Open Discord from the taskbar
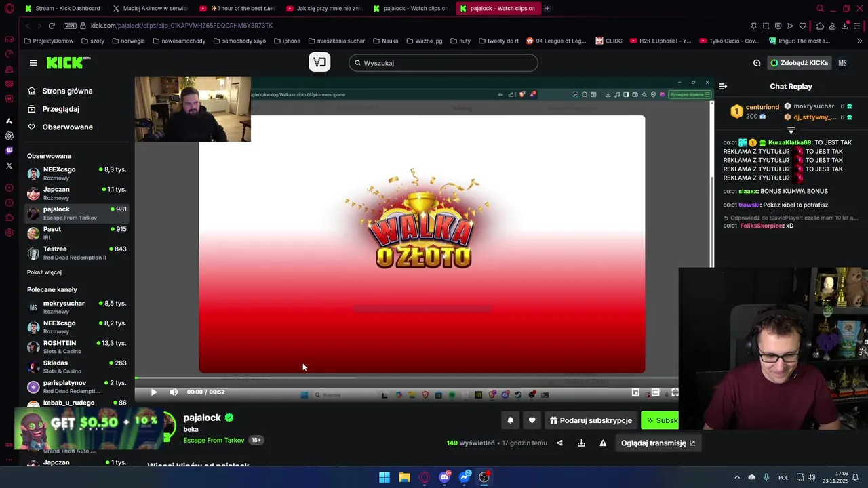Screen dimensions: 868x488 click(x=444, y=477)
